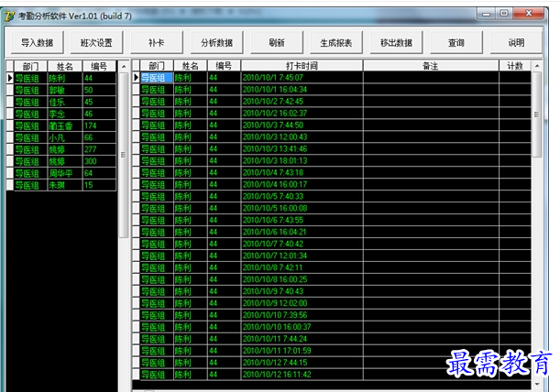The height and width of the screenshot is (392, 560).
Task: Click scroll-up arrow of punch records table
Action: click(x=537, y=66)
